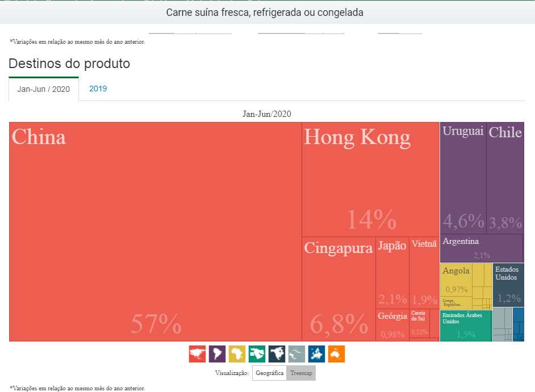Switch visualization to Geográfica
The width and height of the screenshot is (535, 392).
(x=270, y=373)
